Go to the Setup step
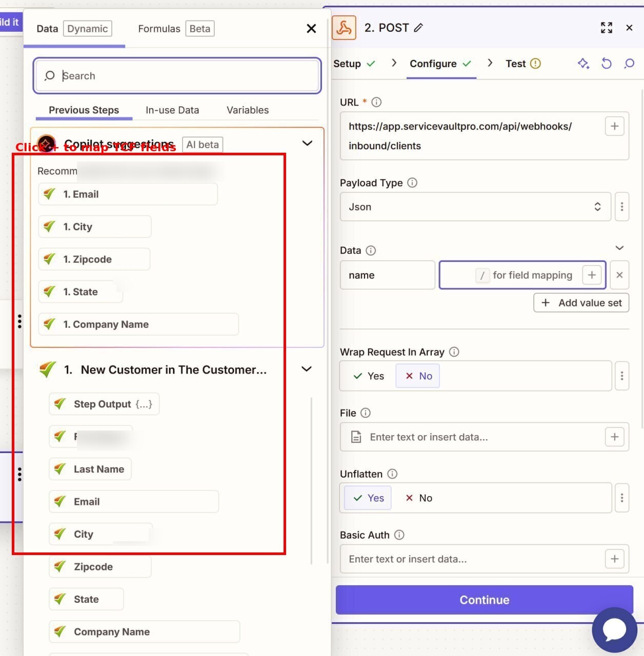 pyautogui.click(x=348, y=64)
